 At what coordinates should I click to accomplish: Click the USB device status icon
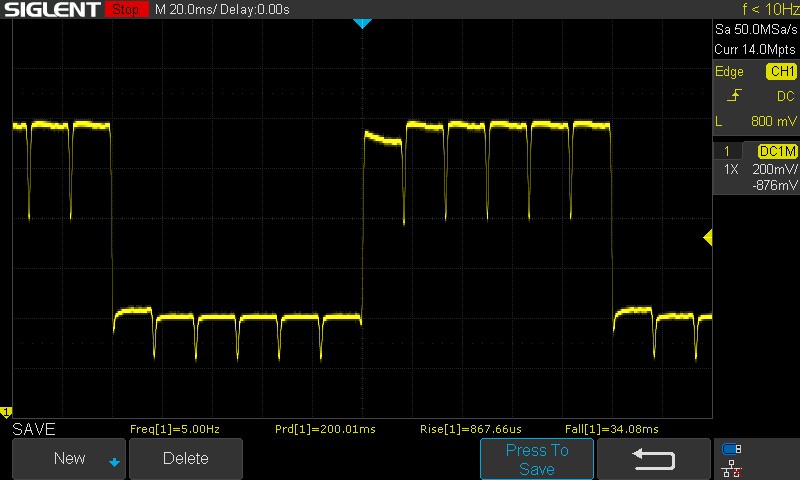tap(732, 449)
